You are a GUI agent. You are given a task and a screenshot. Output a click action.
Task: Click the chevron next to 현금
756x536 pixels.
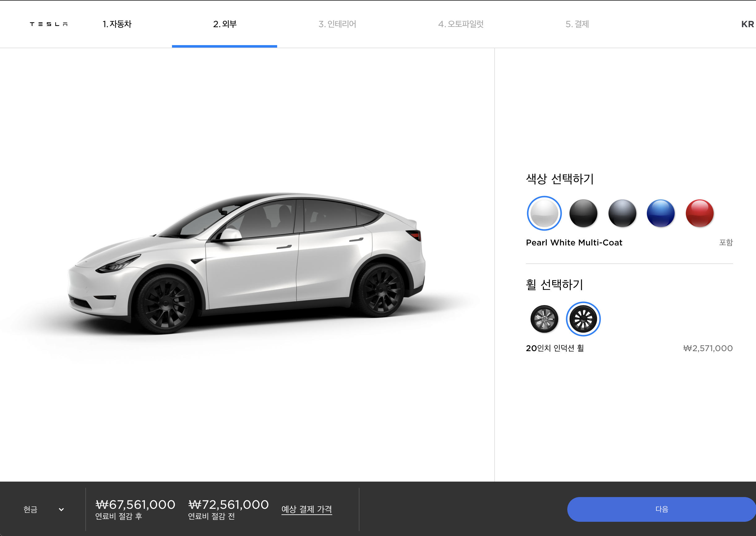(62, 509)
